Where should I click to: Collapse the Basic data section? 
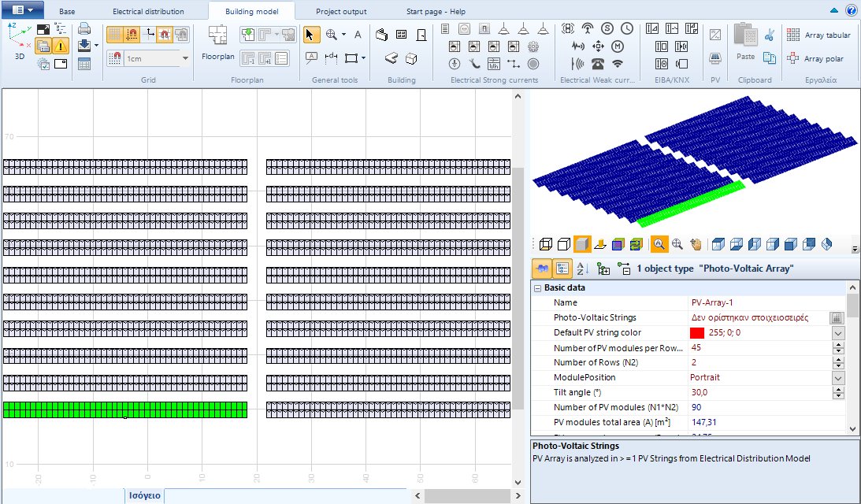538,288
